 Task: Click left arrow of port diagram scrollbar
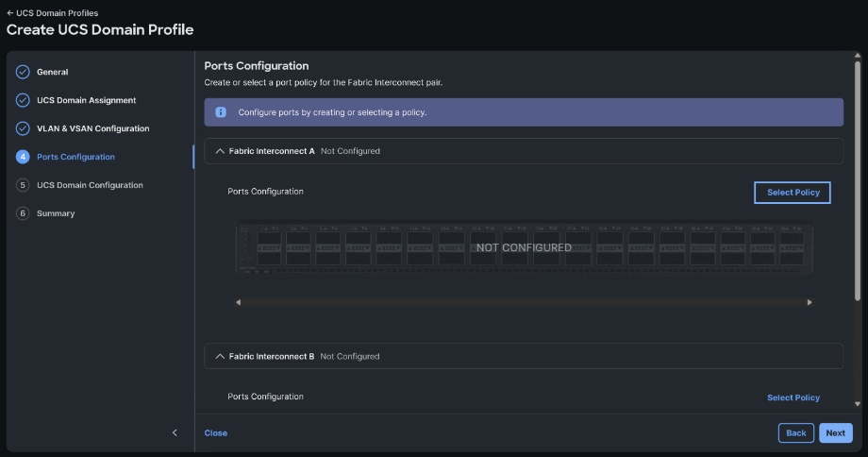[239, 302]
